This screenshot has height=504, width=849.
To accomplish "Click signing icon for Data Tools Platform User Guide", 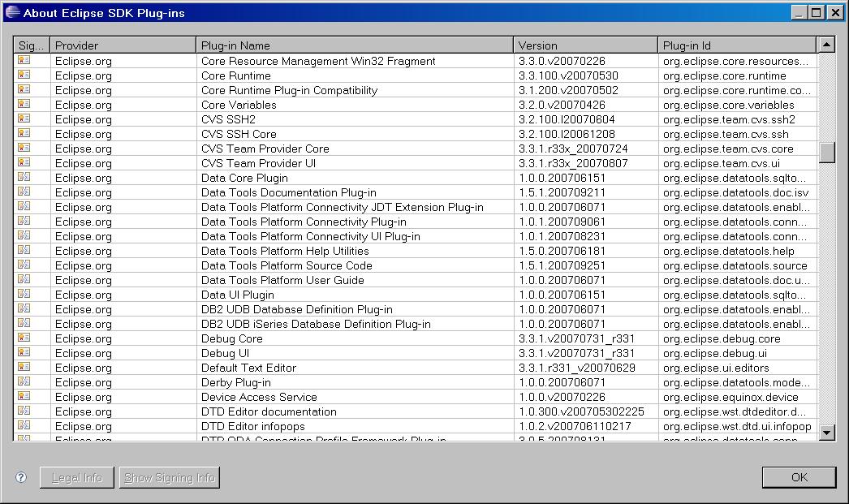I will tap(24, 279).
